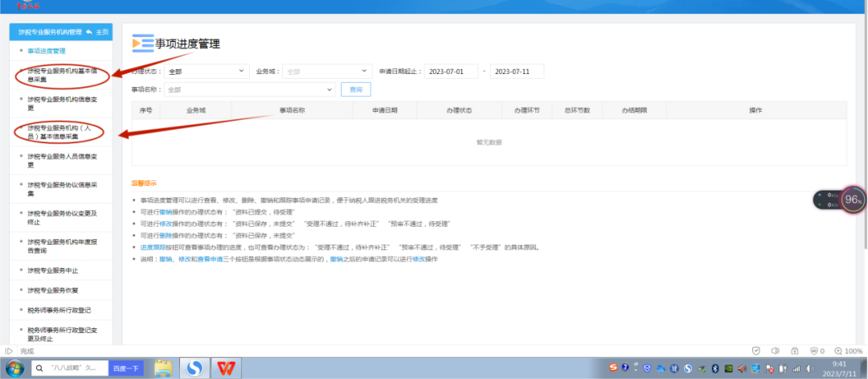868x379 pixels.
Task: Click the start date field 2023-07-01
Action: coord(450,72)
